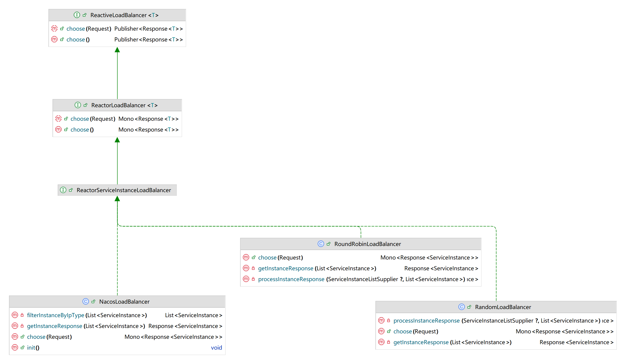Click choose(Request) method name in ReactorLoadBalancer
The width and height of the screenshot is (626, 364).
click(x=93, y=119)
